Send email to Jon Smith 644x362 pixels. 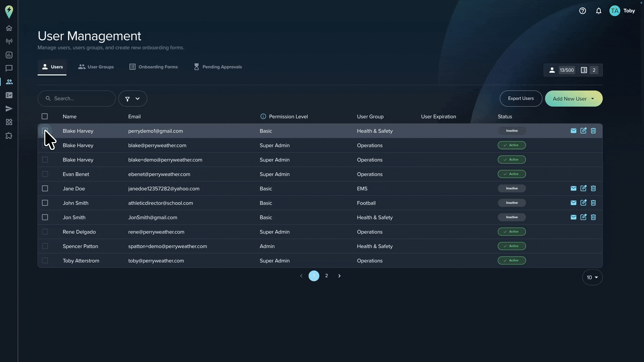coord(574,217)
